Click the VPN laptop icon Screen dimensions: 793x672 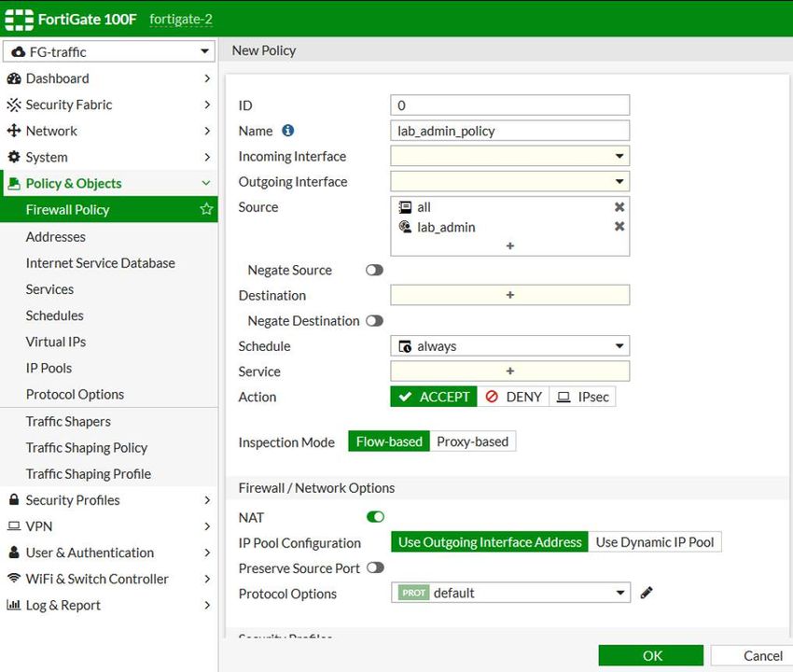14,525
